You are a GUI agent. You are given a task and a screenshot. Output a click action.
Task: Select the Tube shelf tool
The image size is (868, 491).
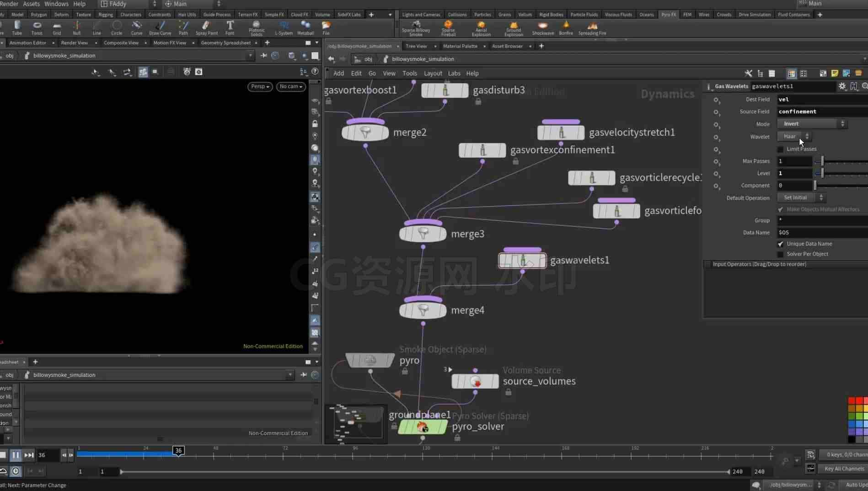17,28
